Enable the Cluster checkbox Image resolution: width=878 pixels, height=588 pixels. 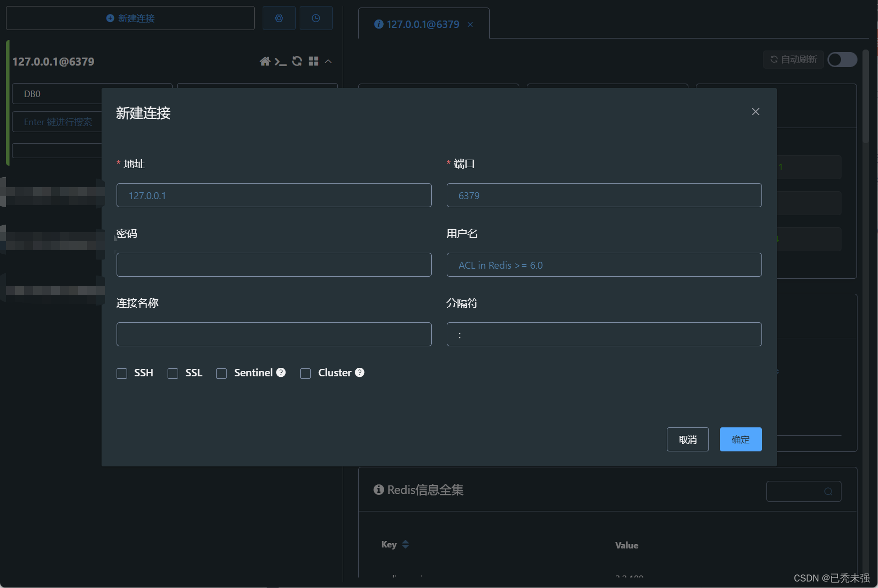click(305, 373)
